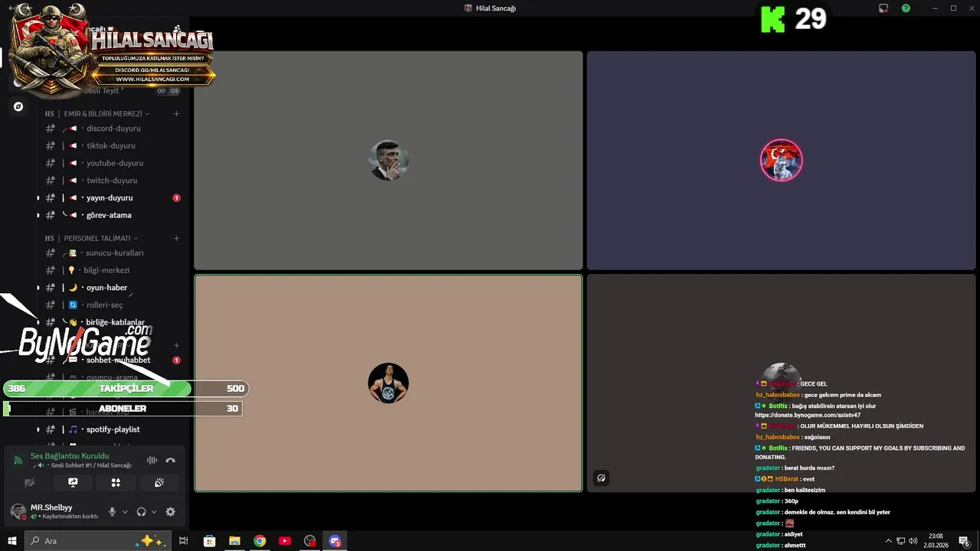Create channel in PERSONEL TALİMATI category
980x551 pixels.
[x=176, y=238]
